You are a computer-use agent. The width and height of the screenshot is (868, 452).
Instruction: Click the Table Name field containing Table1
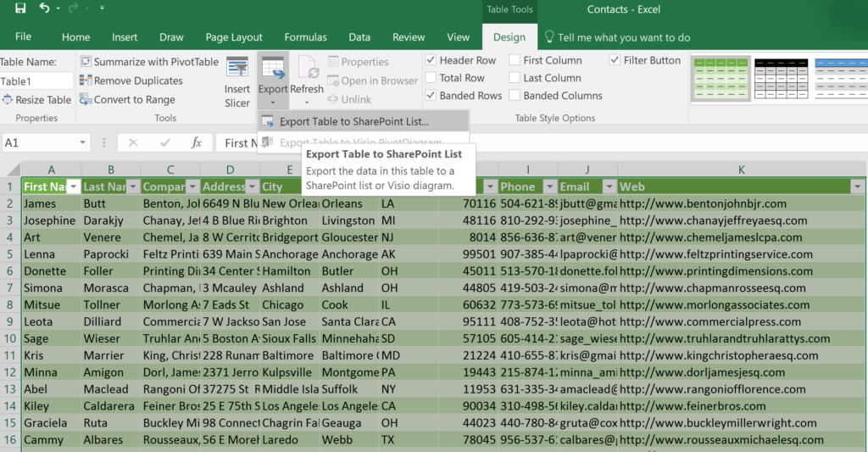point(36,81)
